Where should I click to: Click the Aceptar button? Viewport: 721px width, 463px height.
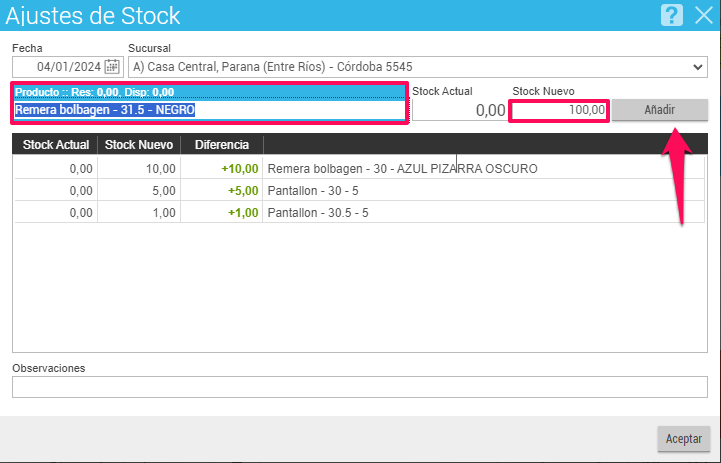coord(684,439)
